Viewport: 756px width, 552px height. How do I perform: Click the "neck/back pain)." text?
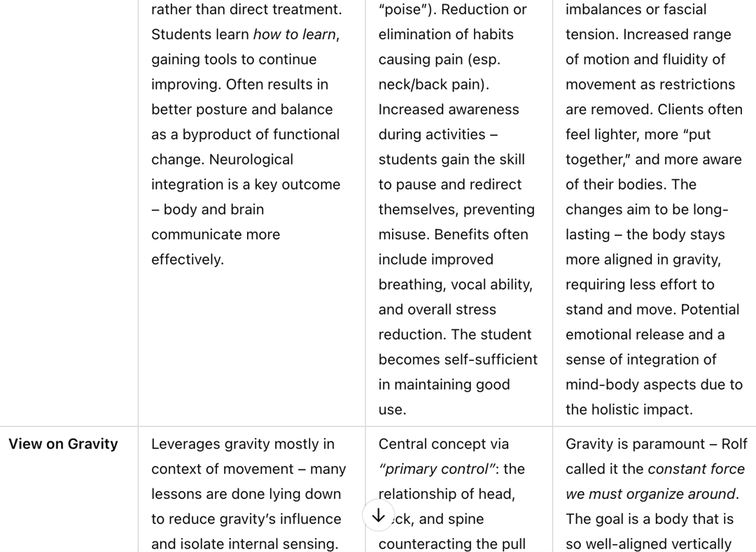(434, 84)
